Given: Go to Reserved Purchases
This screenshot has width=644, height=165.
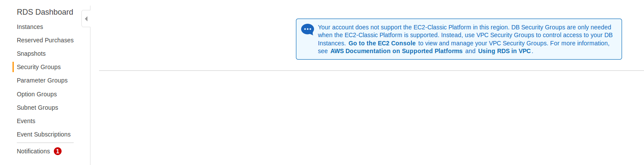Looking at the screenshot, I should coord(45,40).
